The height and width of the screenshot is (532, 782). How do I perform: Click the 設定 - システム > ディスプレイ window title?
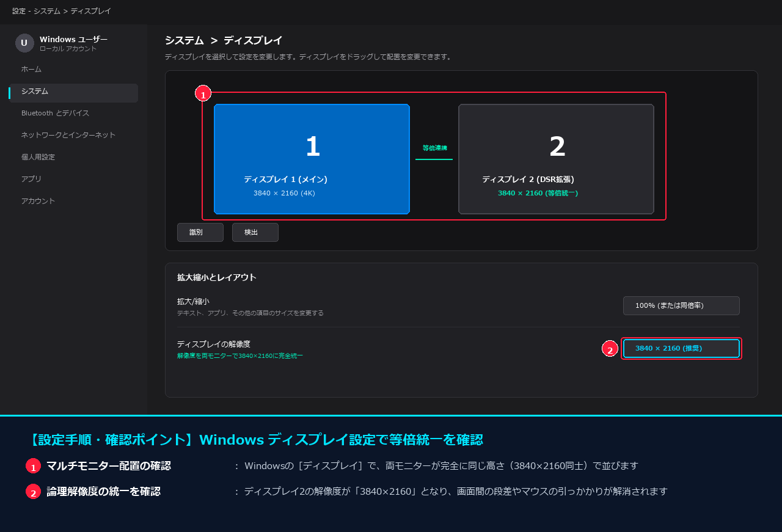[x=62, y=11]
